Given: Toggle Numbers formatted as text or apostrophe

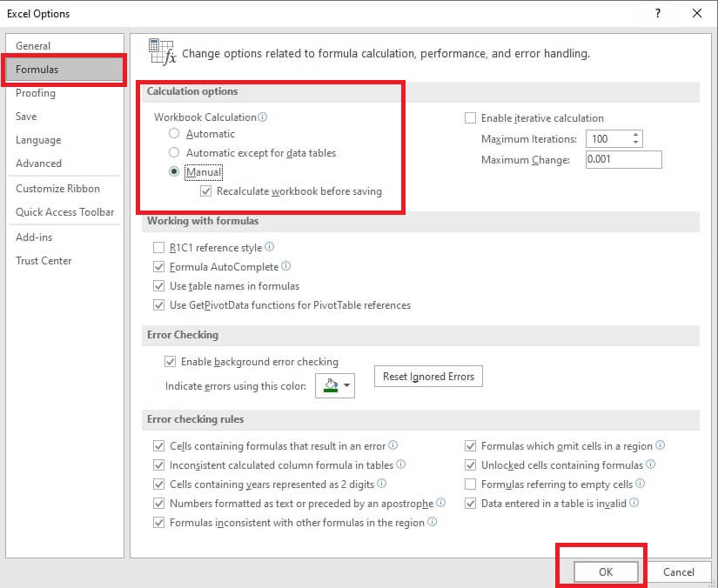Looking at the screenshot, I should (x=159, y=504).
